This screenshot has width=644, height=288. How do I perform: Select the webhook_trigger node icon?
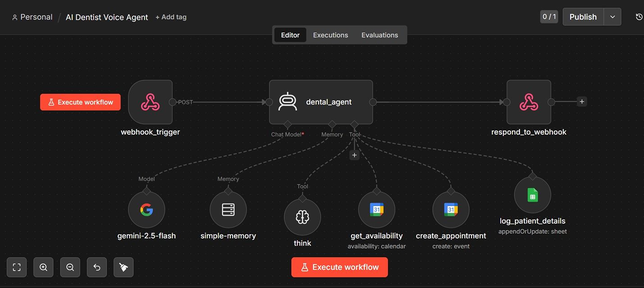coord(150,102)
